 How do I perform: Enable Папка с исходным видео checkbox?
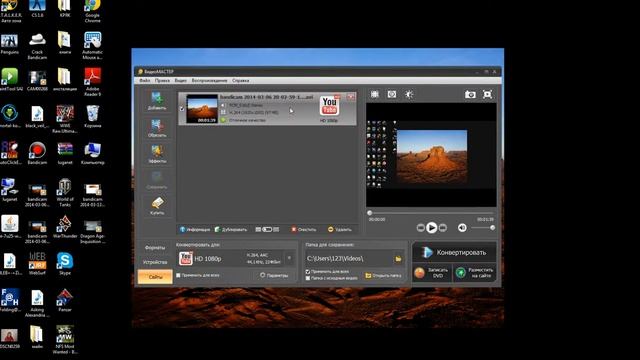[308, 278]
